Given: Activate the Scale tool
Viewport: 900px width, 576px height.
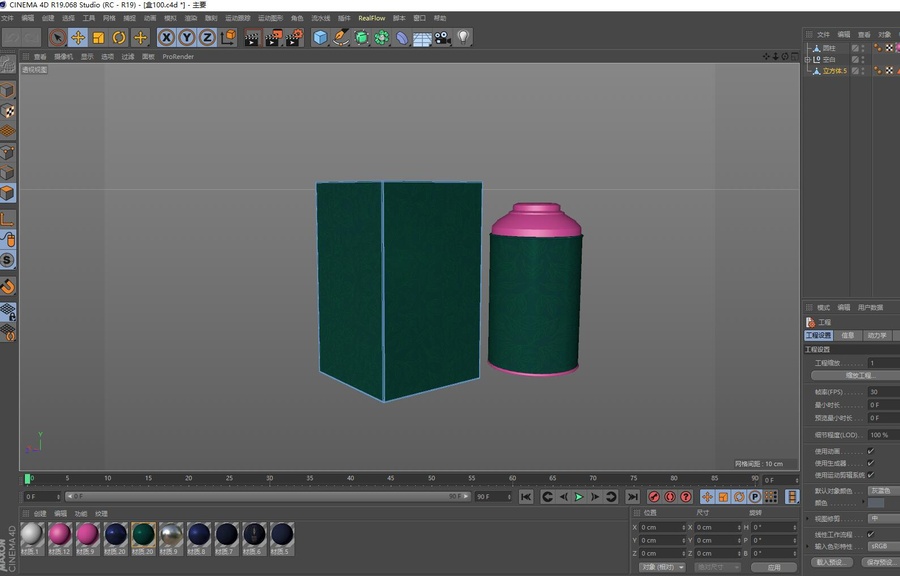Looking at the screenshot, I should click(98, 38).
